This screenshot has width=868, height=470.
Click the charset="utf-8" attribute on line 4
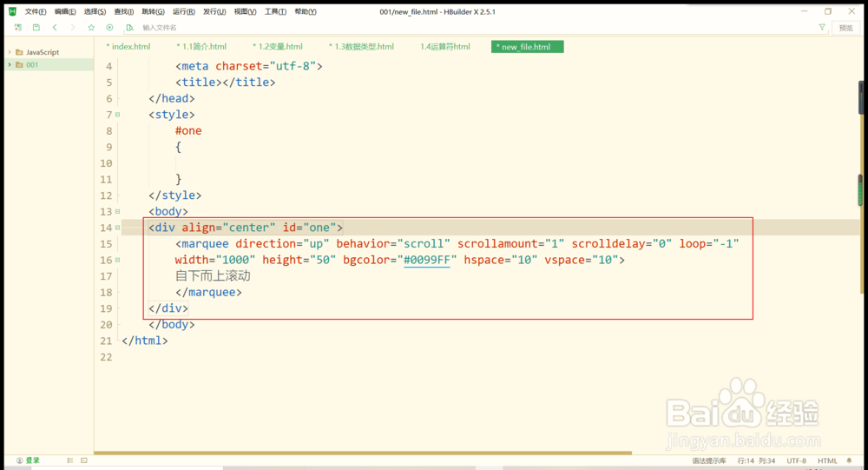click(x=265, y=66)
